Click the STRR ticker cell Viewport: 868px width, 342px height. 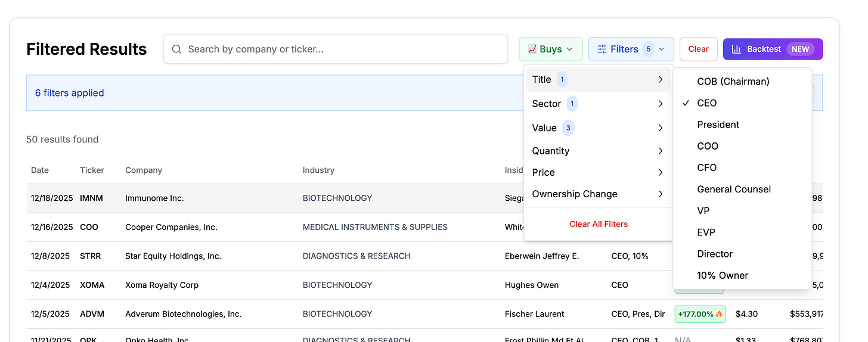click(x=91, y=256)
